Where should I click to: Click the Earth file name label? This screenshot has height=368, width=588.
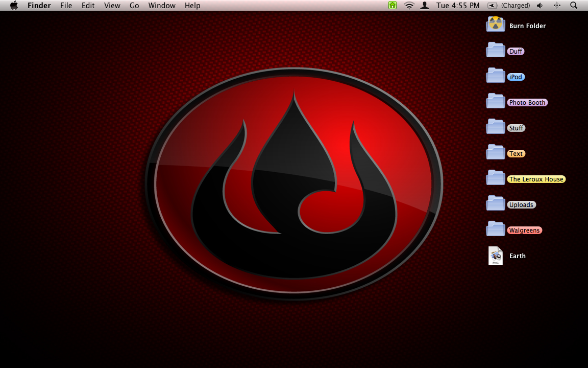click(517, 256)
